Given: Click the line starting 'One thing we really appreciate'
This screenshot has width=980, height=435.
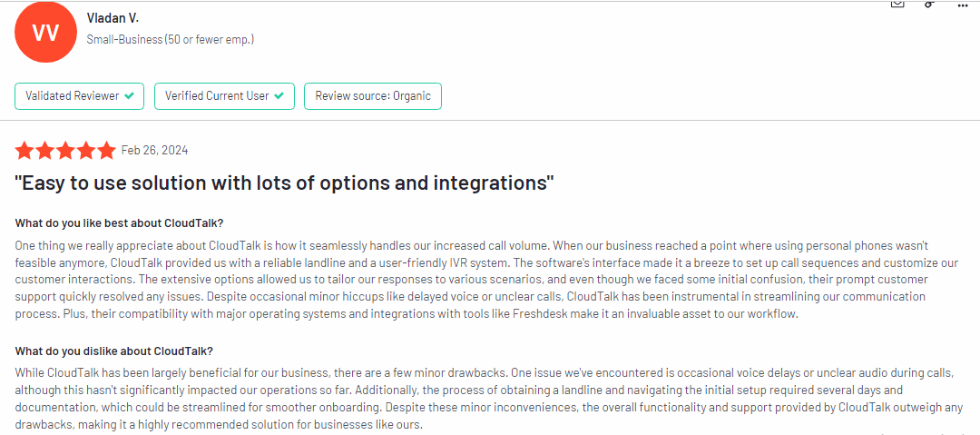Looking at the screenshot, I should coord(473,244).
